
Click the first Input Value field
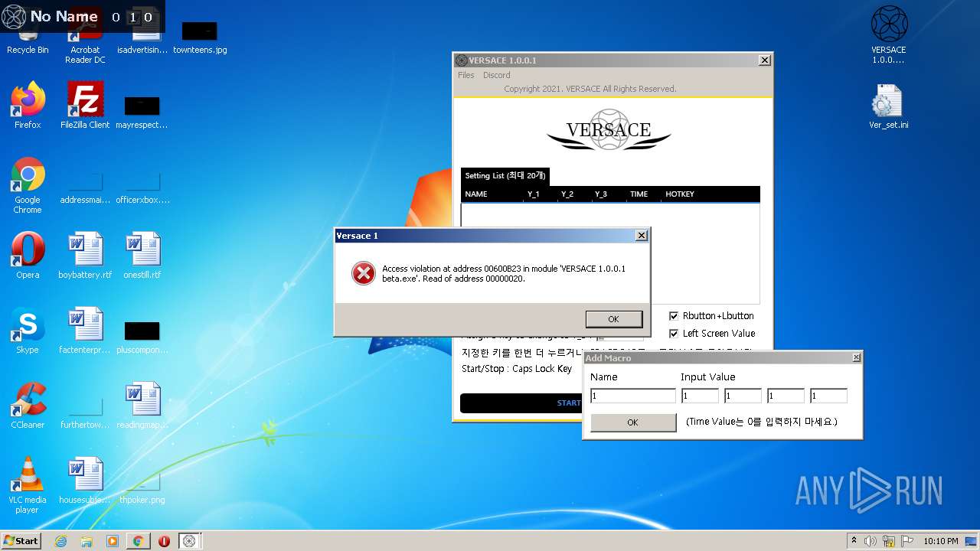pos(700,396)
